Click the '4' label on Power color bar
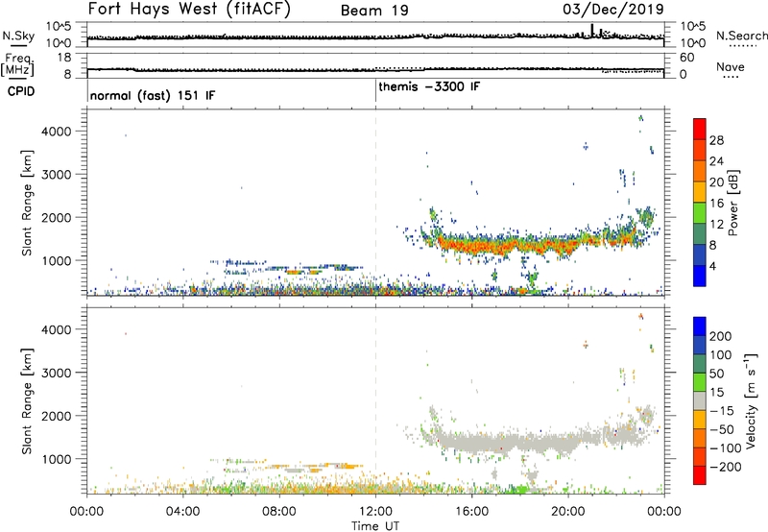768x532 pixels. tap(713, 266)
